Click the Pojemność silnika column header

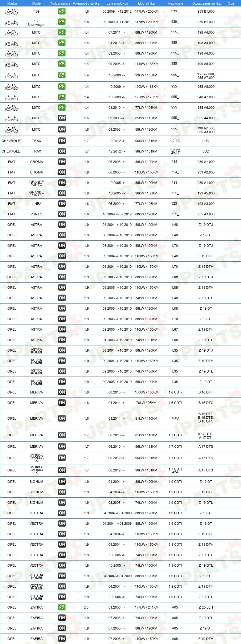coord(86,3)
